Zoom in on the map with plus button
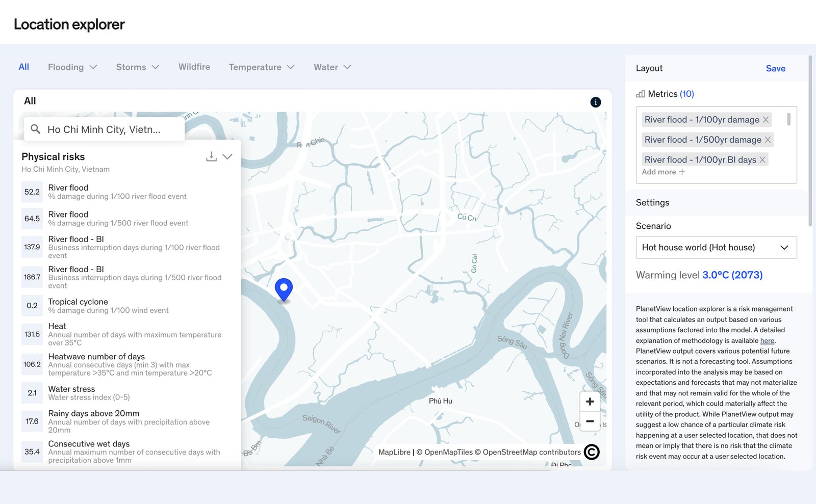The image size is (816, 504). (x=590, y=402)
